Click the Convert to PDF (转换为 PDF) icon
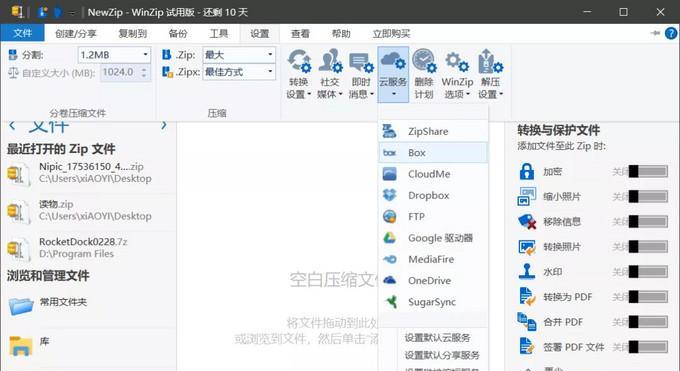The height and width of the screenshot is (371, 680). point(527,297)
